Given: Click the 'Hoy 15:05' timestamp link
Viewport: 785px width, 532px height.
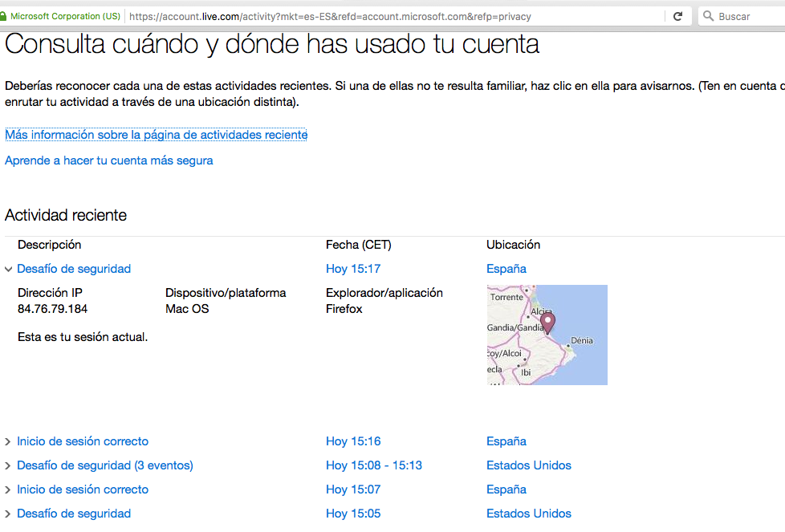Looking at the screenshot, I should 353,514.
